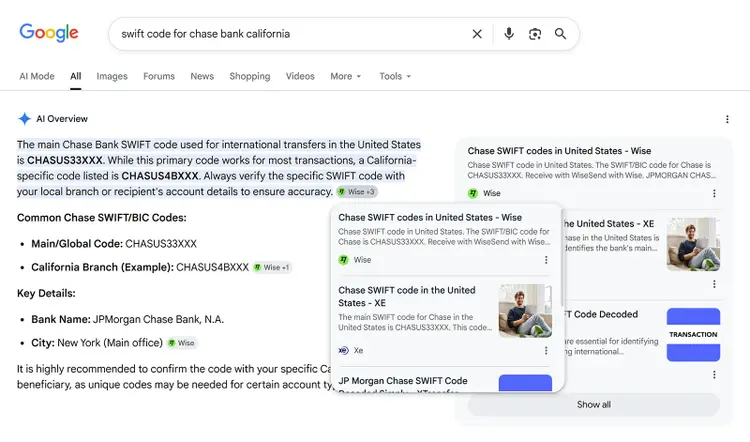This screenshot has height=442, width=750.
Task: Click the Show all button
Action: coord(594,405)
